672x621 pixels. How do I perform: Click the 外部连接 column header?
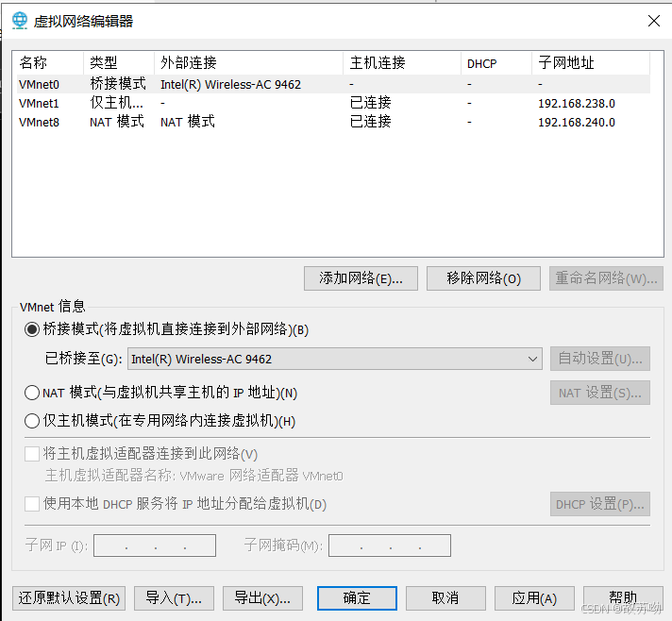click(248, 63)
